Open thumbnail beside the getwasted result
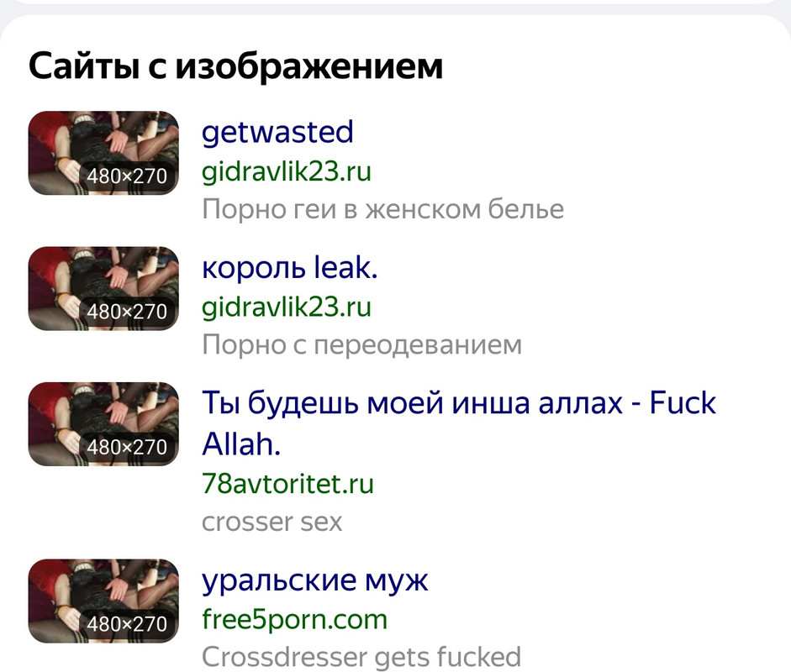Viewport: 791px width, 672px height. [x=103, y=153]
